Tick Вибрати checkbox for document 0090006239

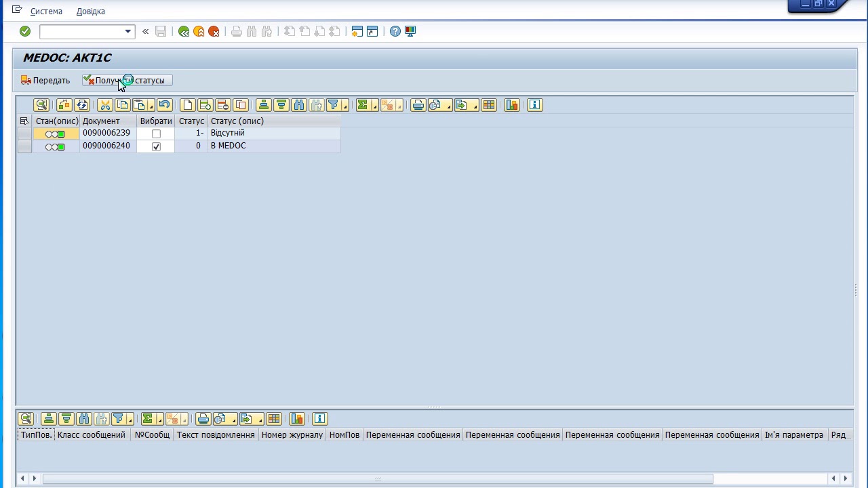click(156, 134)
